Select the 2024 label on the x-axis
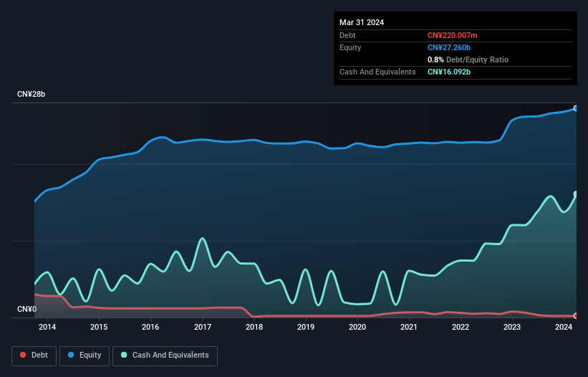This screenshot has height=377, width=588. (x=564, y=328)
